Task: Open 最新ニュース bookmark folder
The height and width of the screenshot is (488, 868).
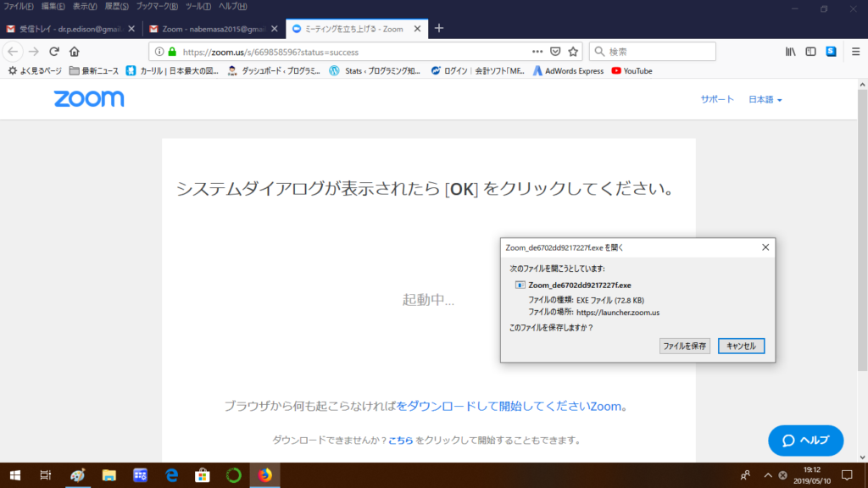Action: [x=94, y=71]
